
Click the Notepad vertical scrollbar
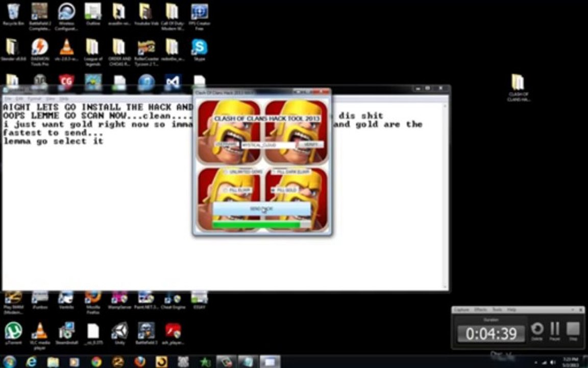[446, 195]
